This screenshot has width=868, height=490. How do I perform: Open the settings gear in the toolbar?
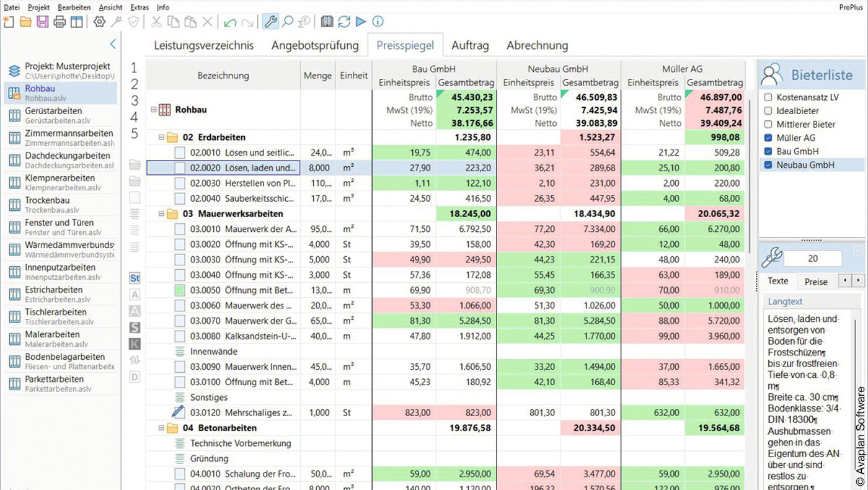tap(99, 21)
